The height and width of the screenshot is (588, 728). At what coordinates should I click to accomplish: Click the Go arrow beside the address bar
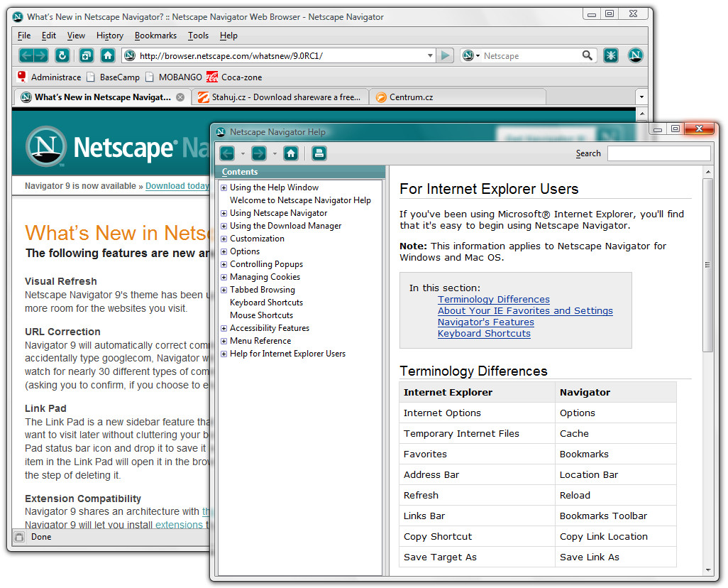pyautogui.click(x=445, y=56)
